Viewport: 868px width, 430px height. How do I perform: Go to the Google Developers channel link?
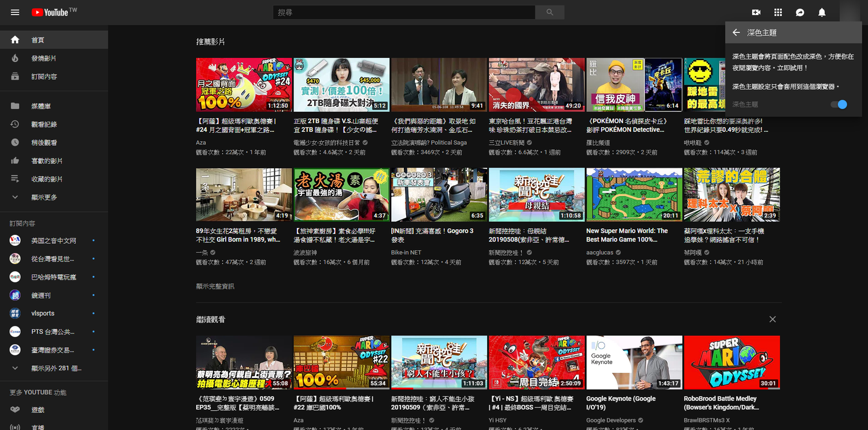click(611, 420)
